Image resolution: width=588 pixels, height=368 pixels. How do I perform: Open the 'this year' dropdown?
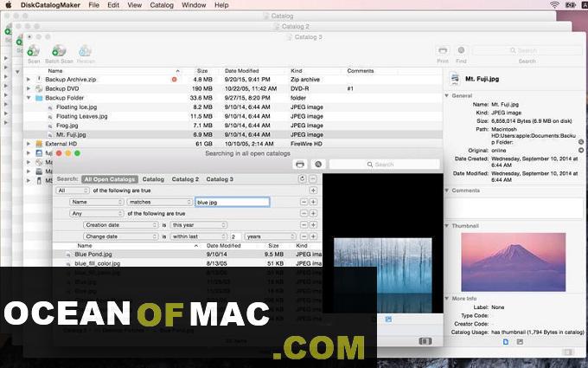(x=199, y=225)
